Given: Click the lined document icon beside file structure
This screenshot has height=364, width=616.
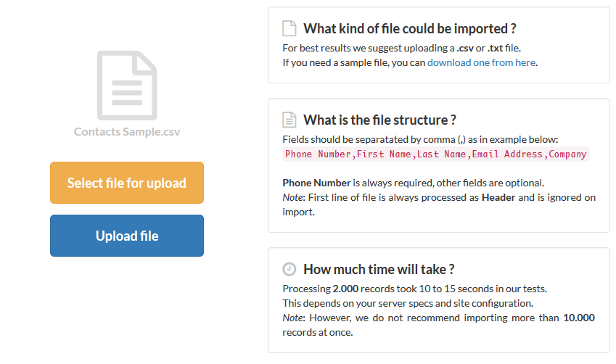Looking at the screenshot, I should 289,120.
